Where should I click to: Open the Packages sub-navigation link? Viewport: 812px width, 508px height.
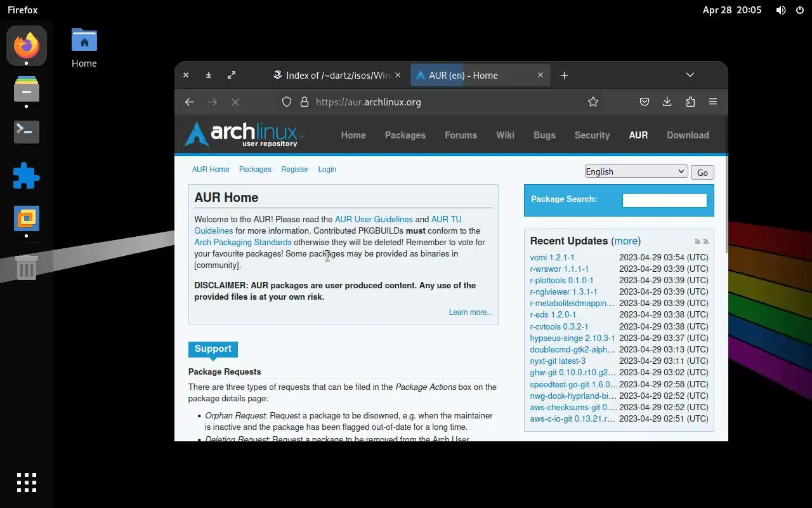point(255,170)
